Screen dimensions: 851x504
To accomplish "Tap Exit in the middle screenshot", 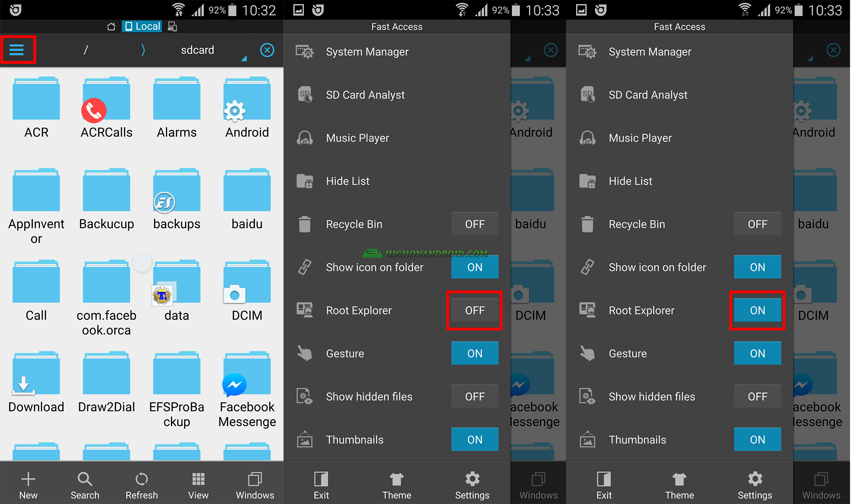I will [321, 485].
